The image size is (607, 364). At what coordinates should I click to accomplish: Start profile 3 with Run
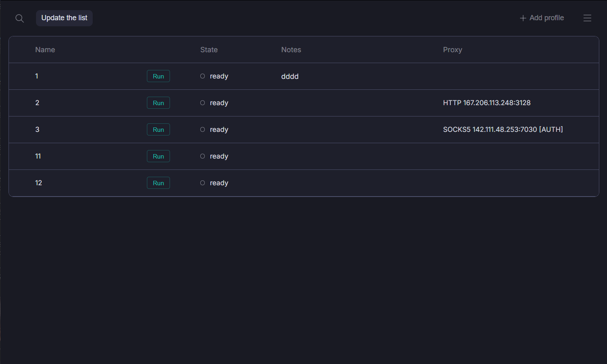click(x=158, y=130)
